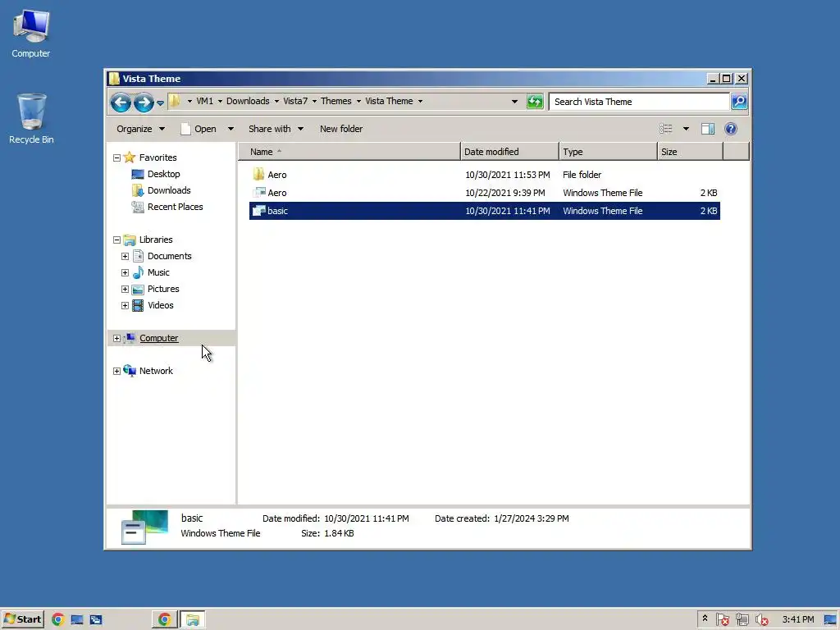The width and height of the screenshot is (840, 630).
Task: Select the basic theme file icon
Action: [259, 211]
